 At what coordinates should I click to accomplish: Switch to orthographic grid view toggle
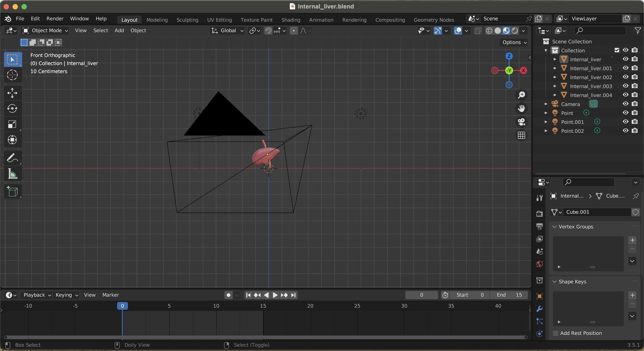[521, 135]
